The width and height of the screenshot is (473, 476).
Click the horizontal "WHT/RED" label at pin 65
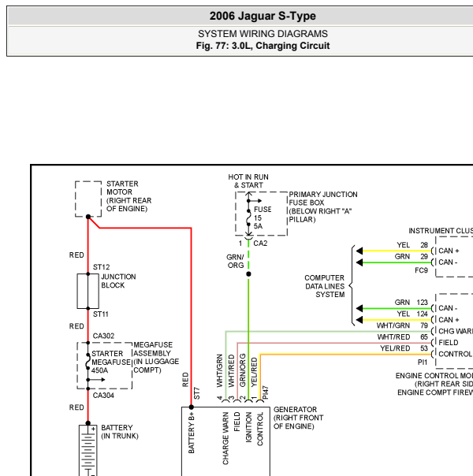pyautogui.click(x=393, y=337)
